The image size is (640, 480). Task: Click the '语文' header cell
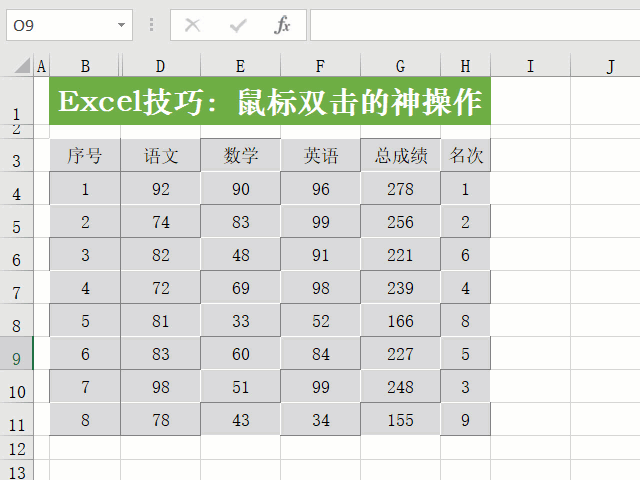click(x=160, y=155)
